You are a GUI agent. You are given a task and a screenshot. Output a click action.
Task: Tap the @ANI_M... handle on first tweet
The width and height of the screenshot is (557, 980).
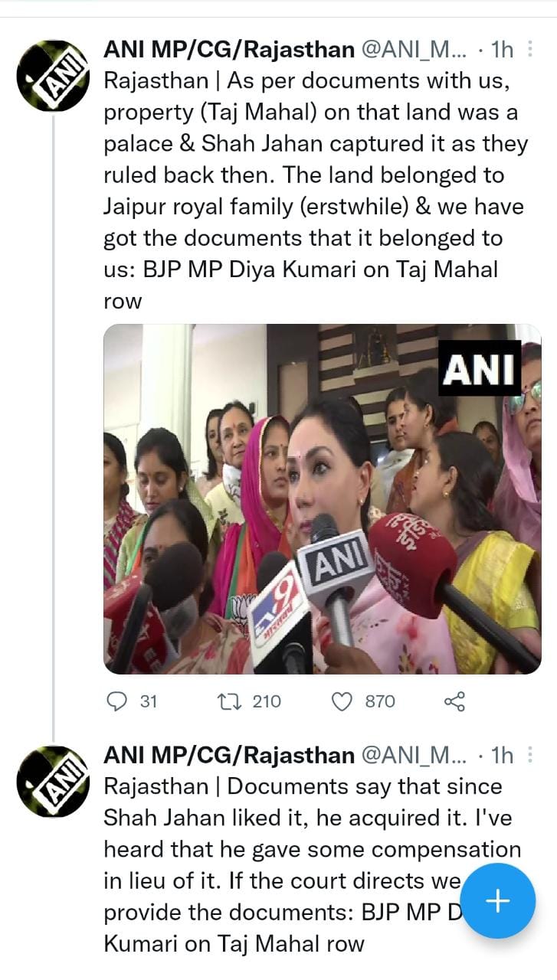click(413, 51)
